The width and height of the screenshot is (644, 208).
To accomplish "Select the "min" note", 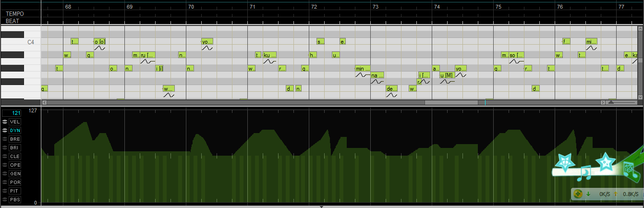I will (x=363, y=69).
